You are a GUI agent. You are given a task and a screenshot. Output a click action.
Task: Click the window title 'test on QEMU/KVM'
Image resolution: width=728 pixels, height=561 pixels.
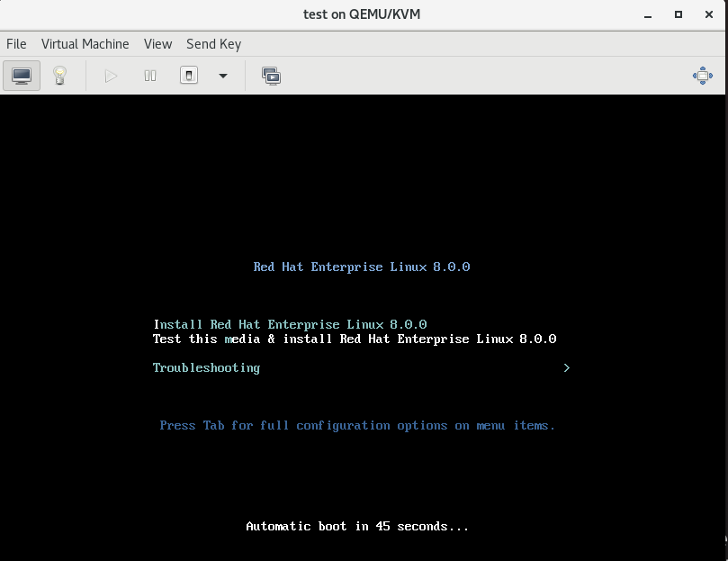[362, 14]
